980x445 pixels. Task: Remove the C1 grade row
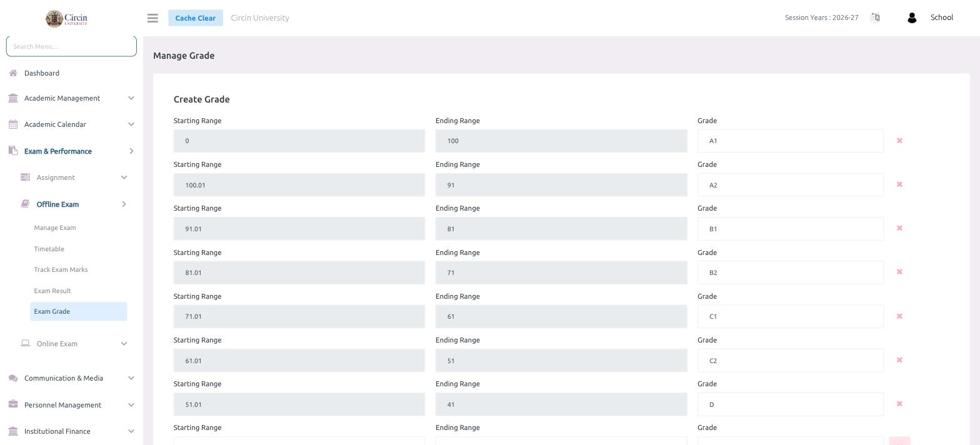click(x=899, y=316)
